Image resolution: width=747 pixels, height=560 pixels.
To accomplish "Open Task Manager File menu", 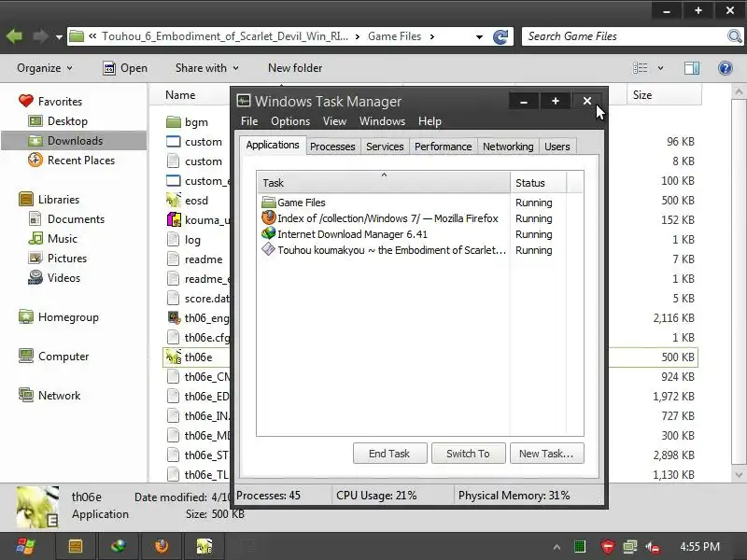I will 249,121.
